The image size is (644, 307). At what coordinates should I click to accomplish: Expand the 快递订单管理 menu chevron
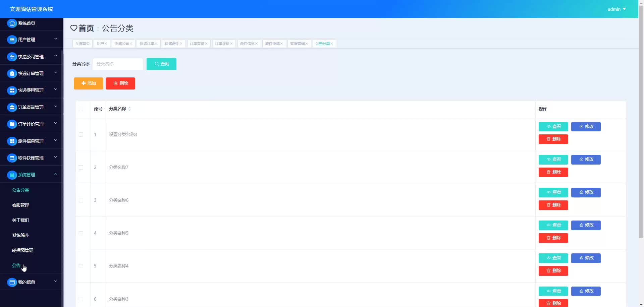(56, 73)
